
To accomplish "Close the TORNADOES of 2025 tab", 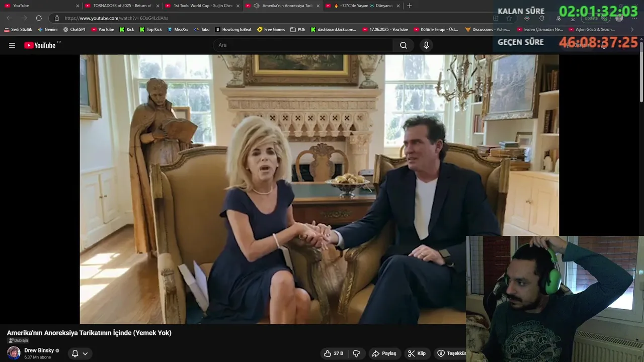I will point(157,6).
